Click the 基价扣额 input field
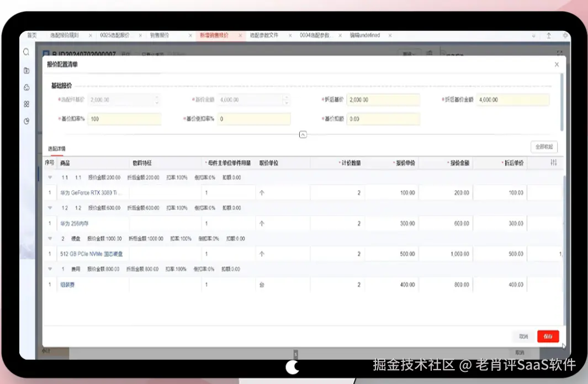Screen dimensions: 588x384 tap(383, 119)
